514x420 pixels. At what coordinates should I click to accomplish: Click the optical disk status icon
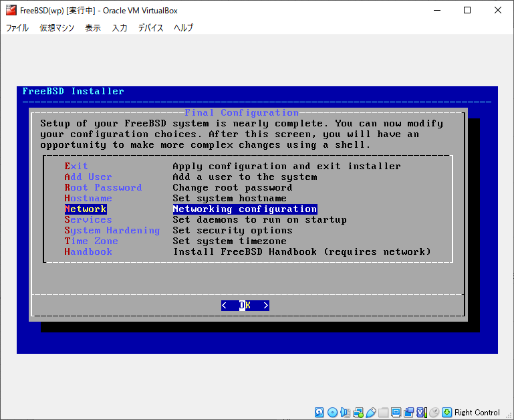[x=332, y=413]
